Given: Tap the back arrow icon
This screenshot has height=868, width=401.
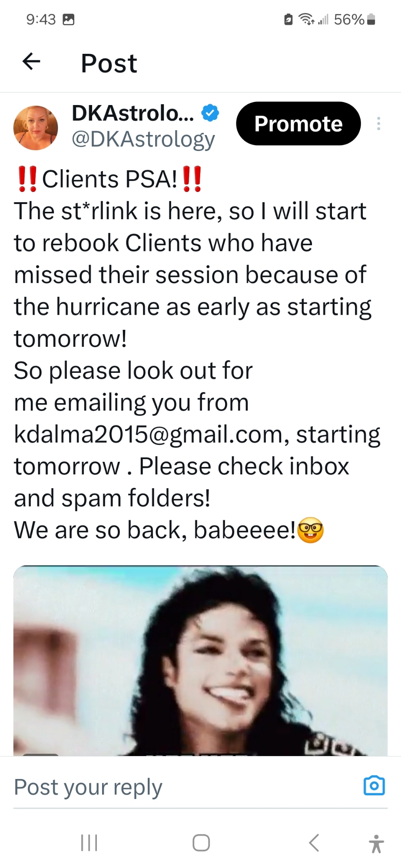Looking at the screenshot, I should pos(31,61).
